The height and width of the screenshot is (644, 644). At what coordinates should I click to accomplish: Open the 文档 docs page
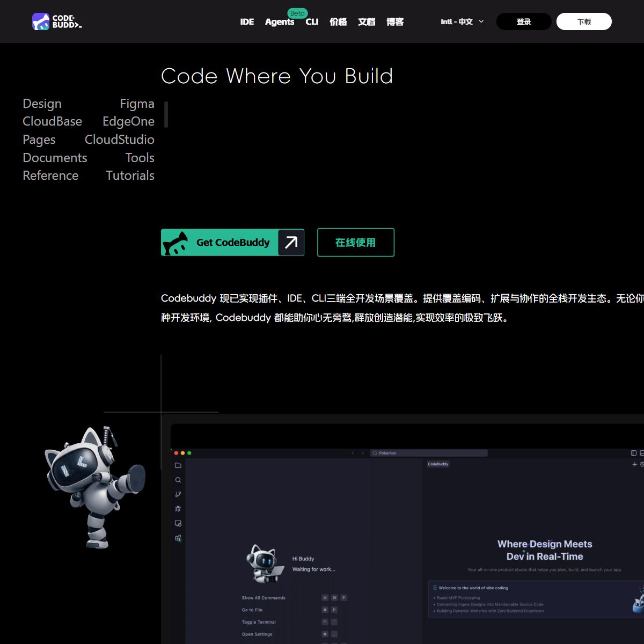tap(367, 21)
